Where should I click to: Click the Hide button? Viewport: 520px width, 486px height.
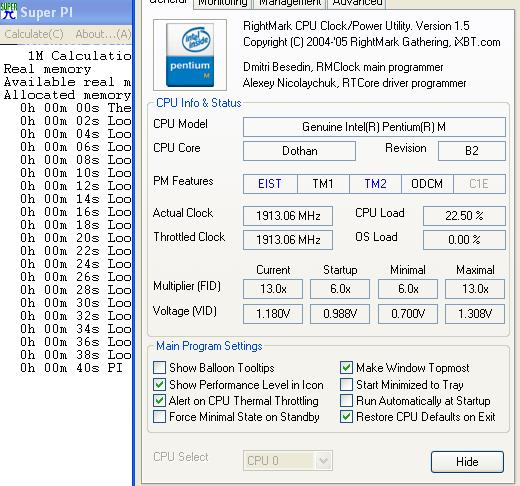[467, 462]
